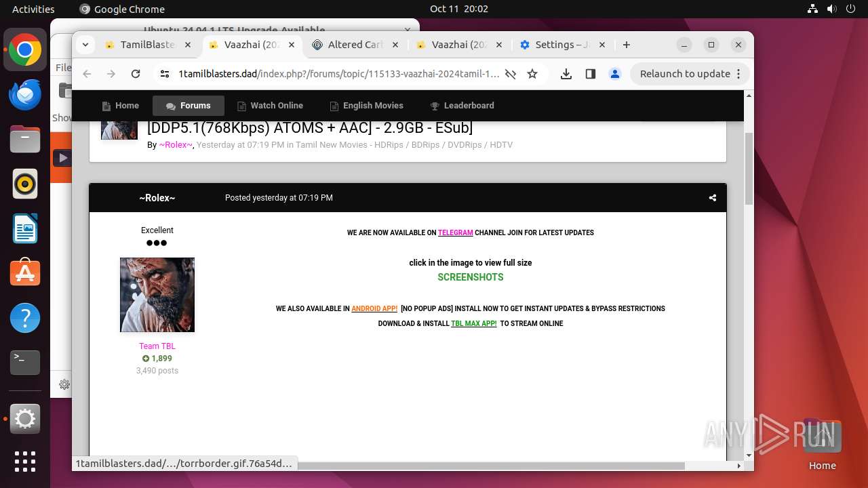Open the clock calendar Oct 11 20:02
The image size is (868, 488).
(x=458, y=9)
